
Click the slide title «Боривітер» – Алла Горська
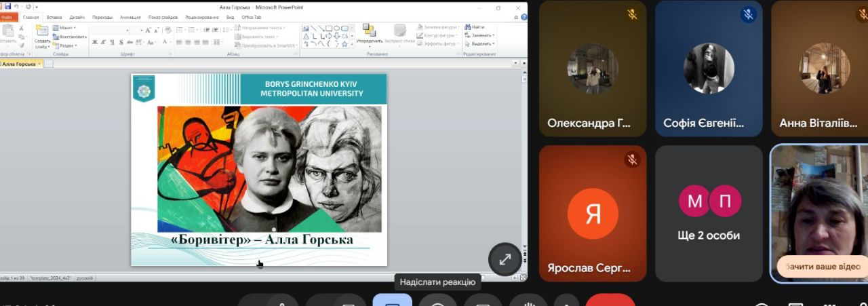coord(262,240)
